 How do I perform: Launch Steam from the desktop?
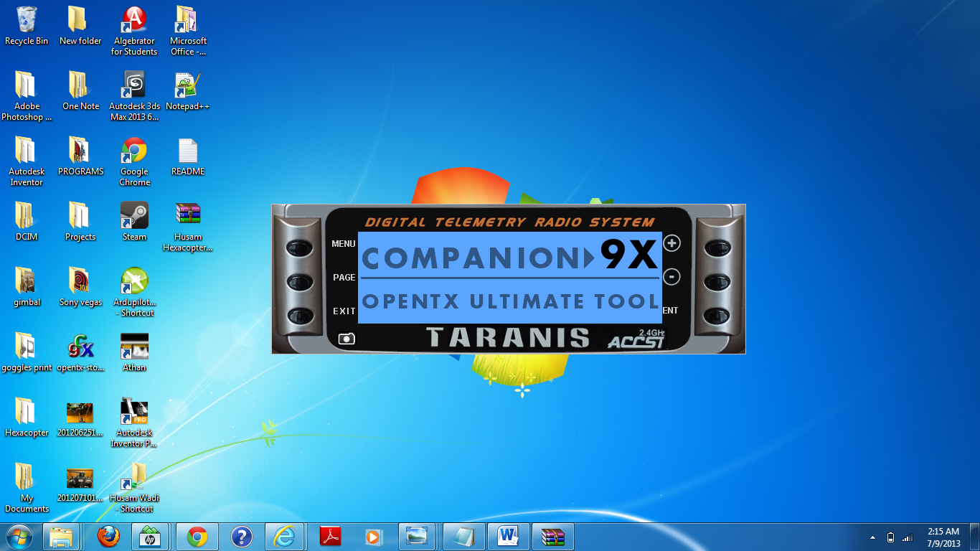(133, 215)
